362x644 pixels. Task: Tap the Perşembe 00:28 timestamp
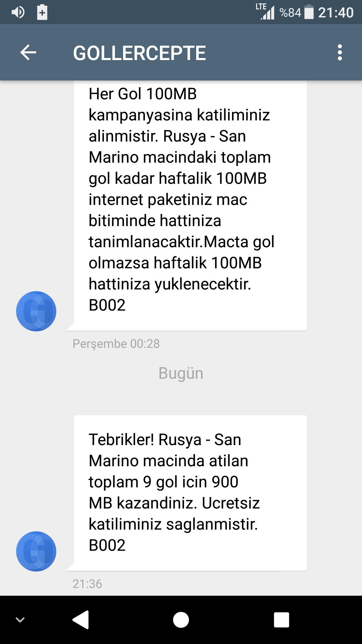116,344
